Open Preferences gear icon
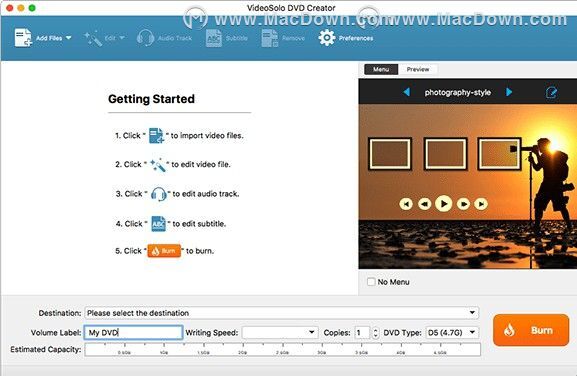 (x=327, y=38)
